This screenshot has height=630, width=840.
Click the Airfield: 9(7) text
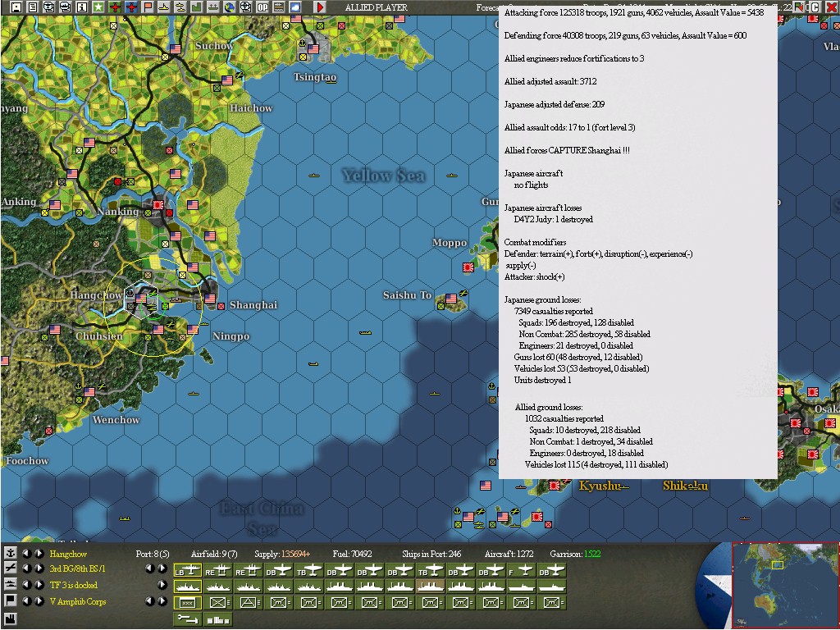[x=214, y=554]
